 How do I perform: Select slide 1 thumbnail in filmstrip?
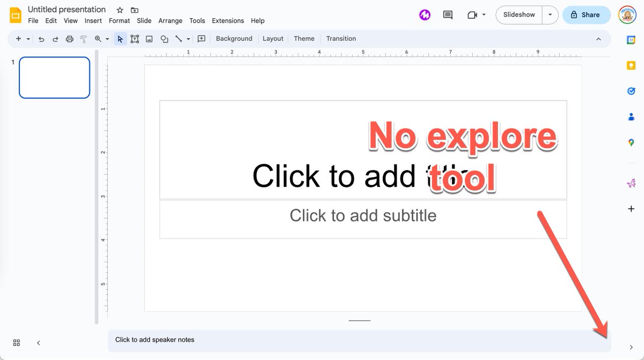point(54,77)
